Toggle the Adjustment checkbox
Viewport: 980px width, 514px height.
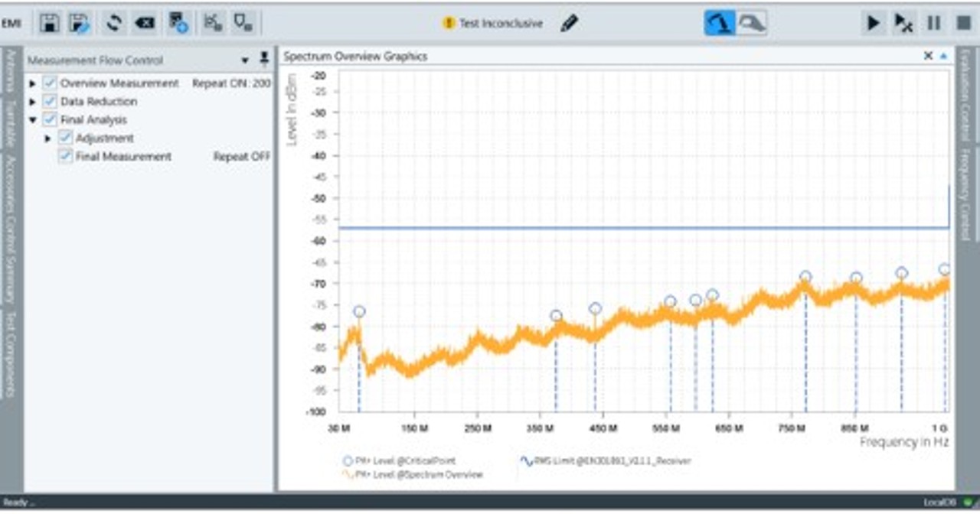pyautogui.click(x=65, y=138)
